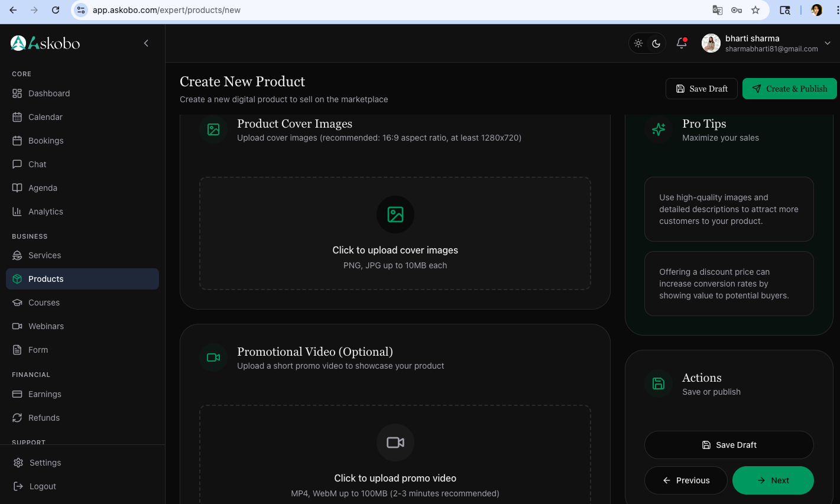The image size is (840, 504).
Task: Toggle translate in the browser address bar
Action: click(716, 10)
